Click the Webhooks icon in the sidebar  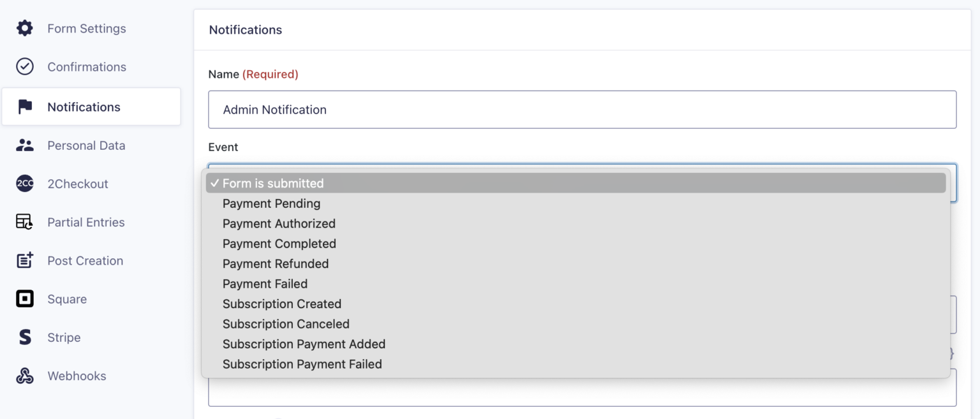[x=24, y=376]
